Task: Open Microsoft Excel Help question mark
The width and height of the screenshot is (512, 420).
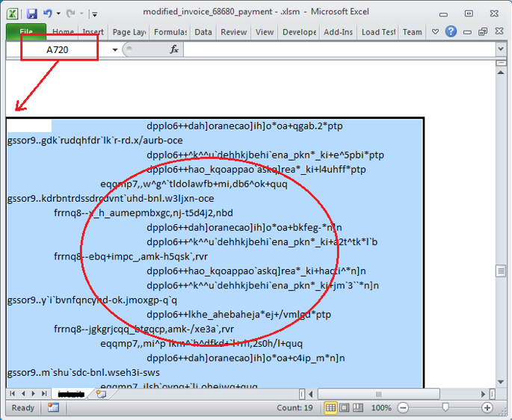Action: coord(451,31)
